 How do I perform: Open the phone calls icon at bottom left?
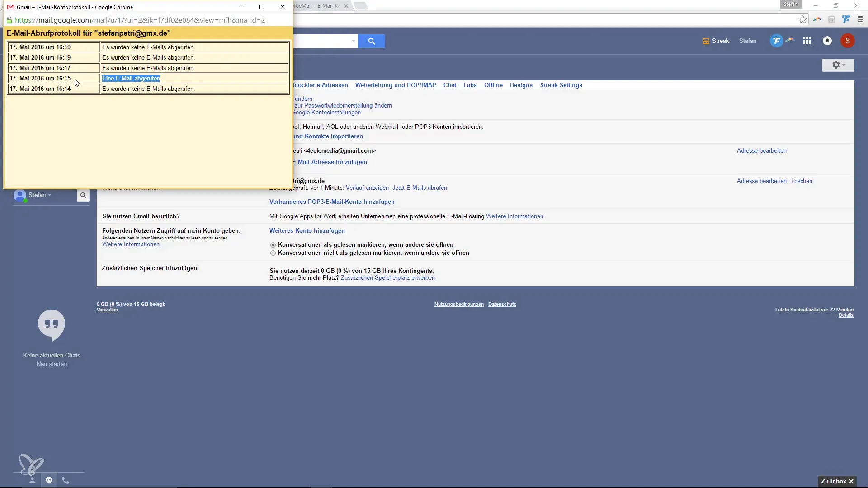[66, 480]
